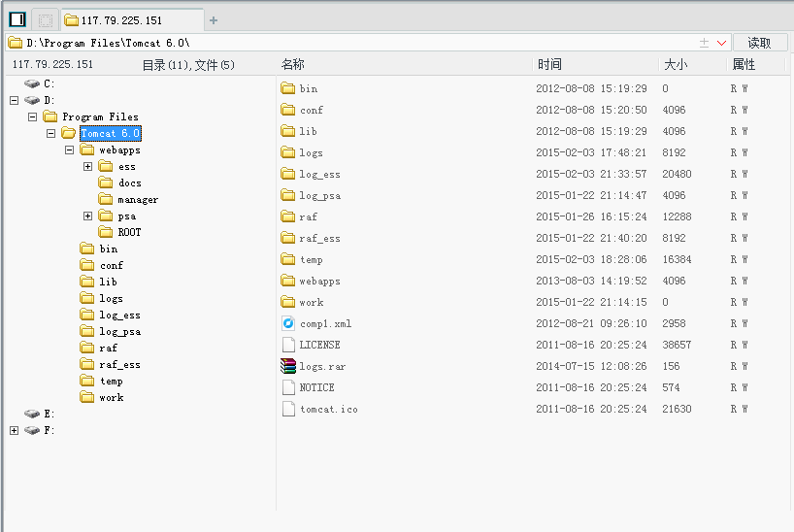Select Program Files in the tree

click(100, 117)
